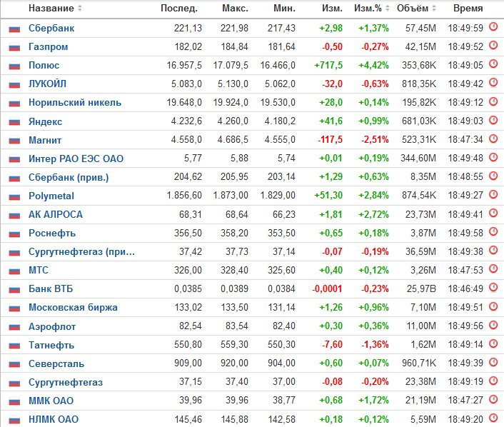Click the Russian flag icon beside Полюс
This screenshot has width=504, height=427.
14,66
